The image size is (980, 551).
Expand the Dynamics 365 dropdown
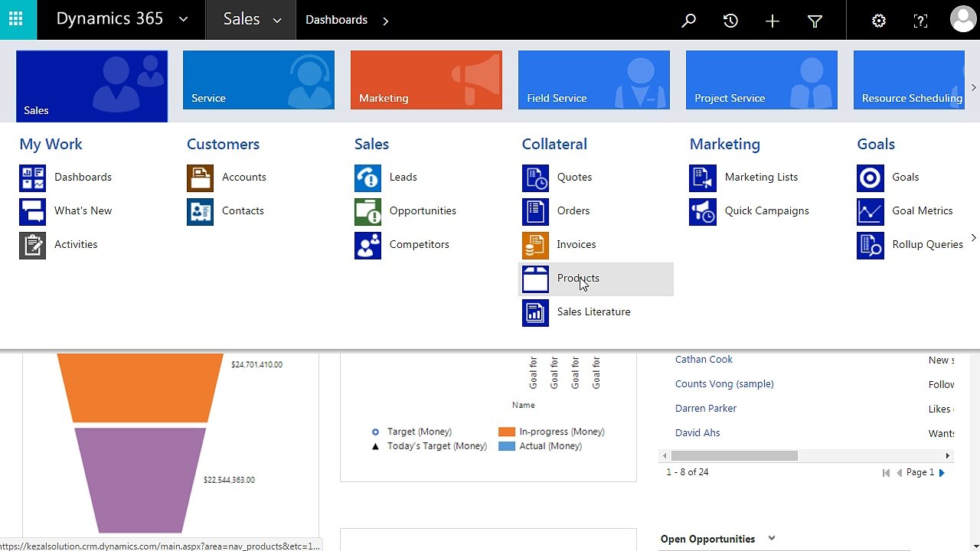point(183,20)
